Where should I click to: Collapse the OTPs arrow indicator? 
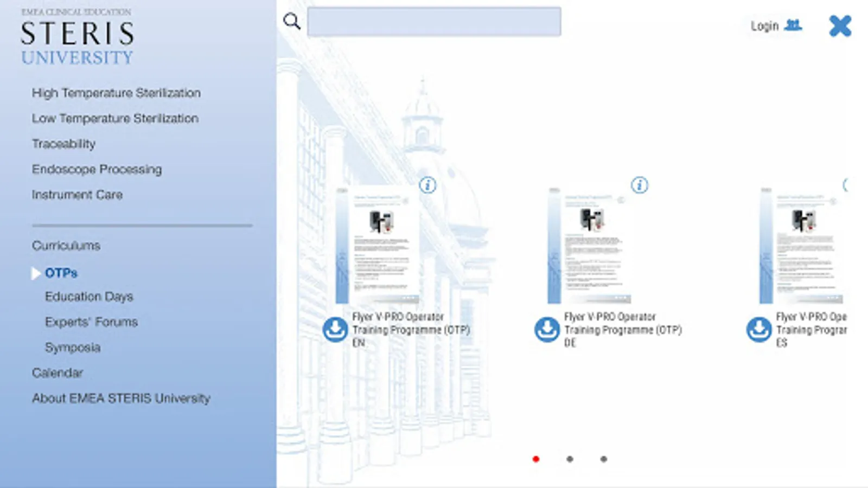36,273
